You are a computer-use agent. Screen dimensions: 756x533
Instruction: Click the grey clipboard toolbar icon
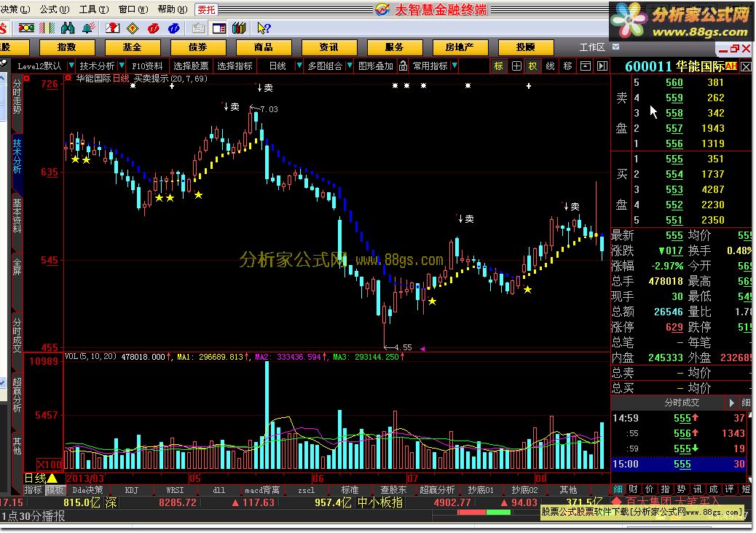[198, 28]
